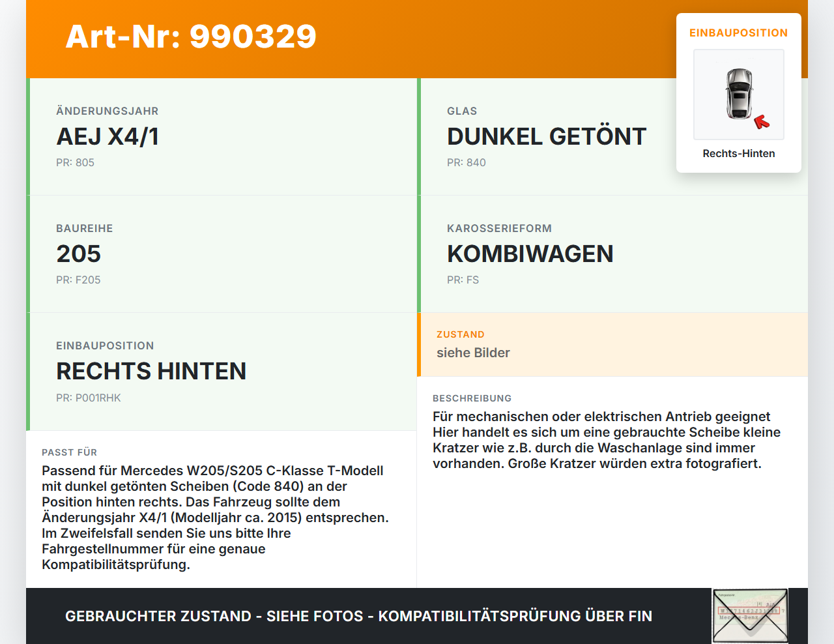
Task: Click the PR: 840 code label
Action: (466, 162)
